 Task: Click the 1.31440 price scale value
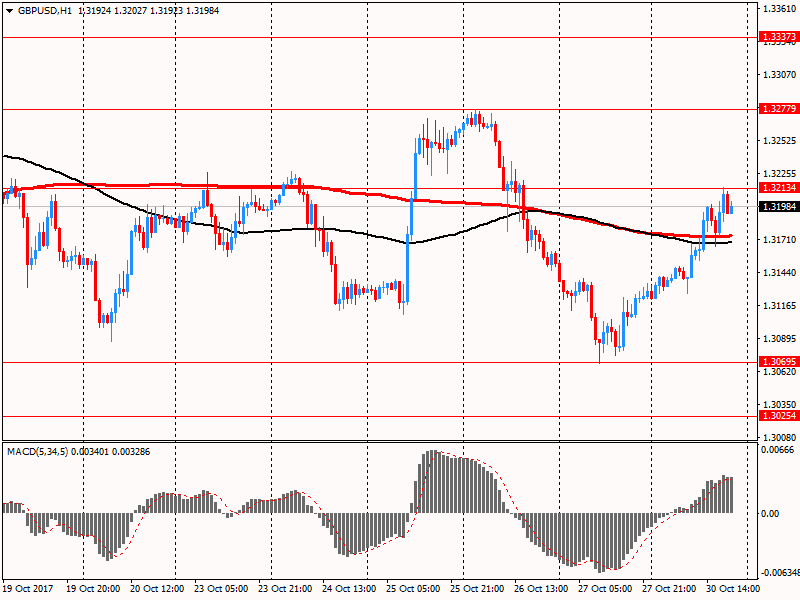click(779, 272)
